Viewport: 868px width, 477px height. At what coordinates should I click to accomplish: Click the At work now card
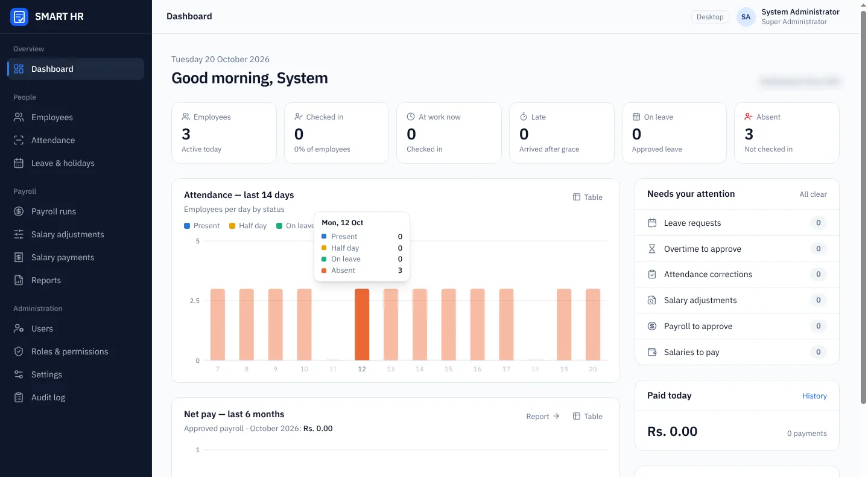point(449,133)
